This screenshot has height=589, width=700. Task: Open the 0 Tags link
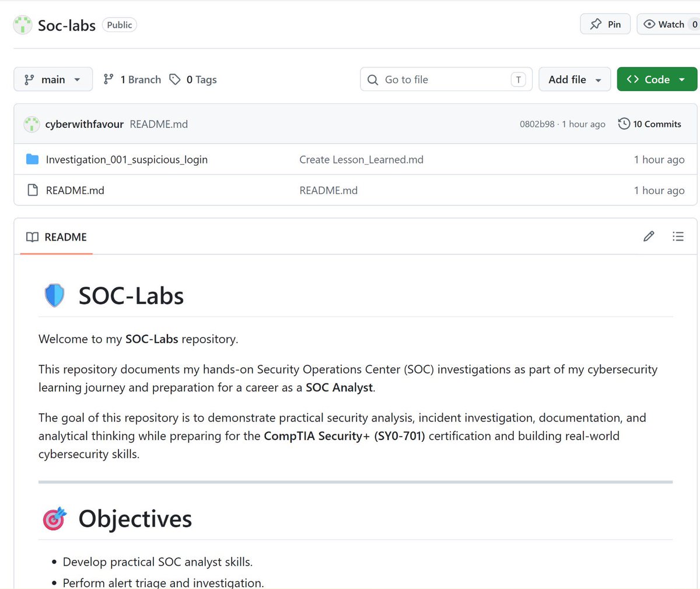coord(193,79)
